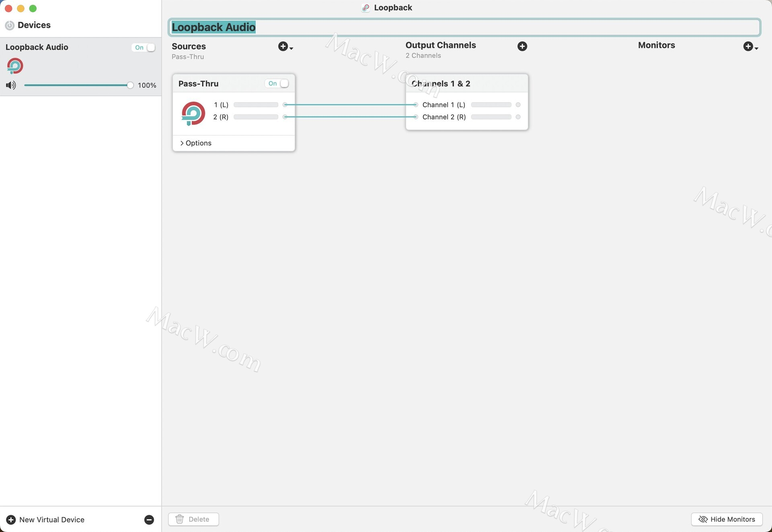Click the 100% volume value
The image size is (772, 532).
coord(147,85)
